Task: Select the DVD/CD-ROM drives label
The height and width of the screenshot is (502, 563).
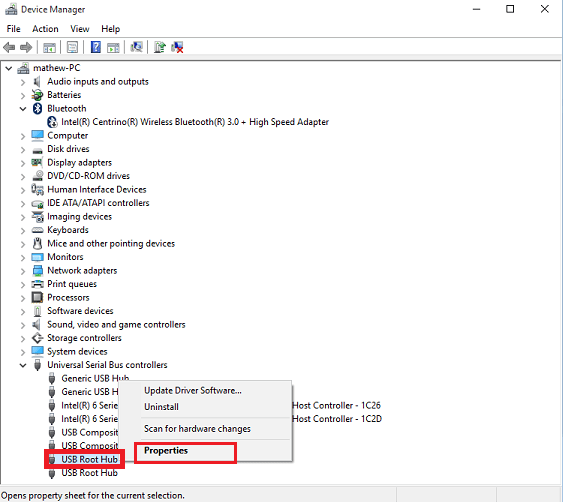Action: point(88,176)
